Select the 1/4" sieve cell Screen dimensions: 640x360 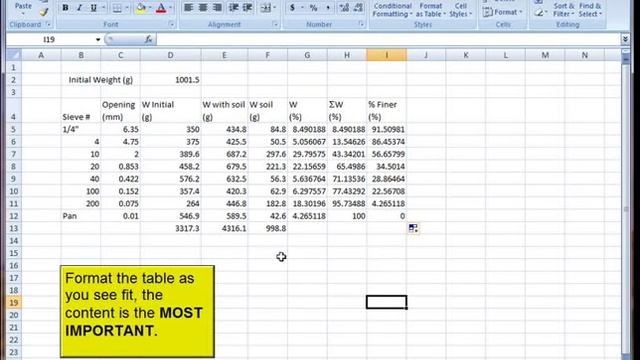pos(81,129)
